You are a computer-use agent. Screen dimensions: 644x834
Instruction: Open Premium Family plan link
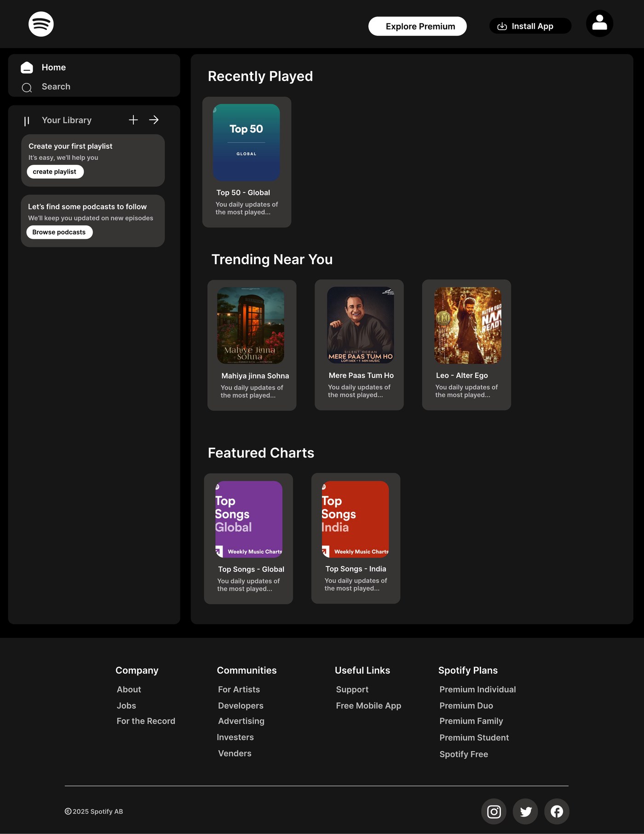(x=471, y=721)
